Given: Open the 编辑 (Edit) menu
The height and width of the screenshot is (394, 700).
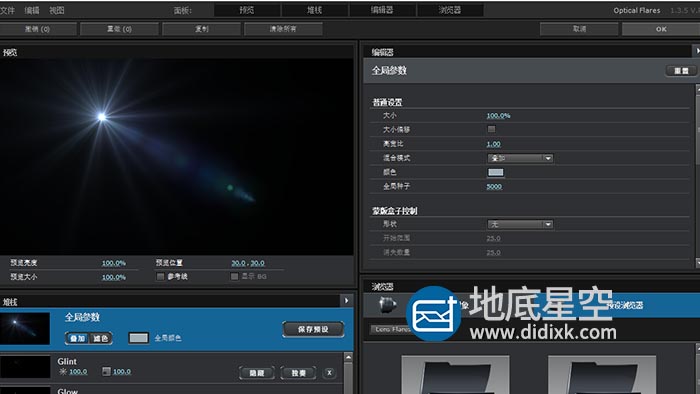Looking at the screenshot, I should pos(32,10).
